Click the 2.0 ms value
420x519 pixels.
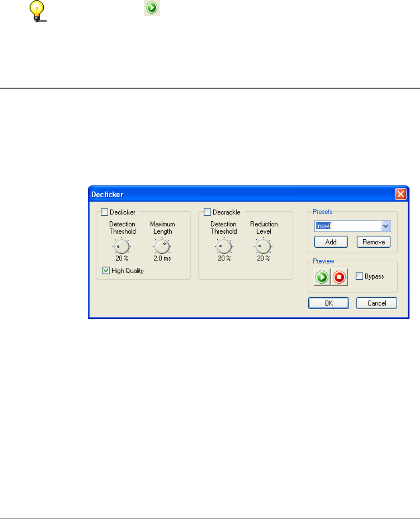pyautogui.click(x=162, y=258)
